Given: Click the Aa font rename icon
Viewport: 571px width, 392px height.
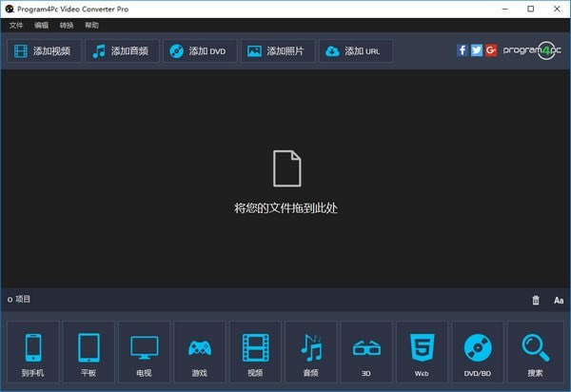Looking at the screenshot, I should (x=559, y=301).
